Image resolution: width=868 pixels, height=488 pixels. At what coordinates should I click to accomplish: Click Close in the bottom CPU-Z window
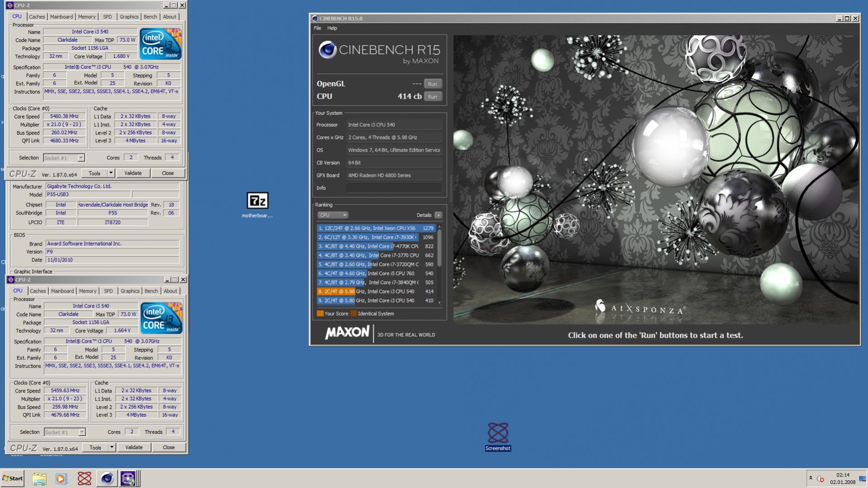pyautogui.click(x=169, y=447)
